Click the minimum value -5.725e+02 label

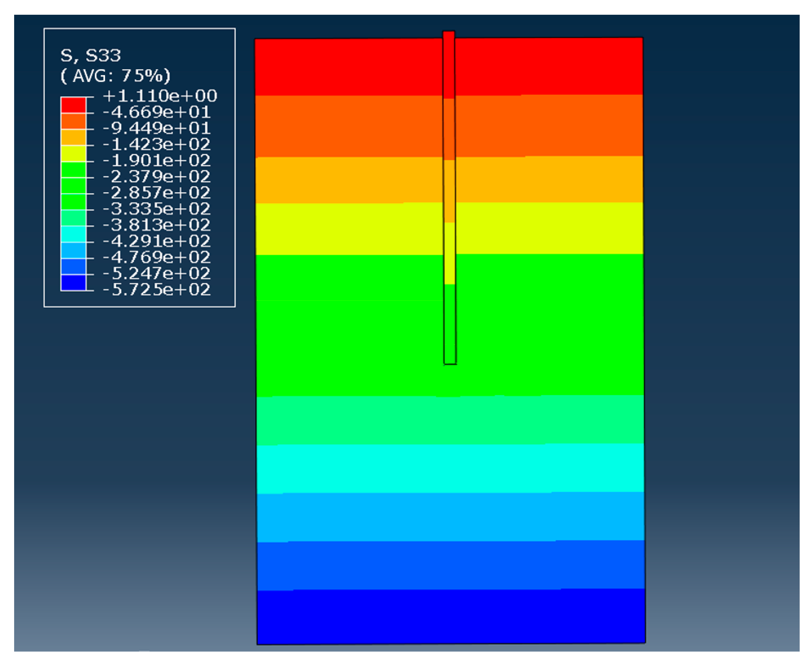(x=157, y=289)
